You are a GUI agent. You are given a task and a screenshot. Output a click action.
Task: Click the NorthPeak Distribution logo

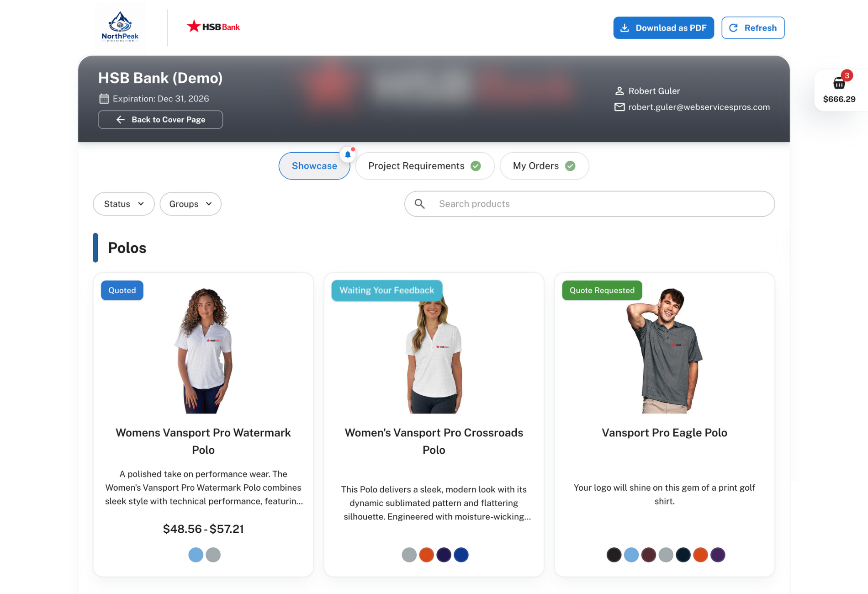[x=120, y=27]
